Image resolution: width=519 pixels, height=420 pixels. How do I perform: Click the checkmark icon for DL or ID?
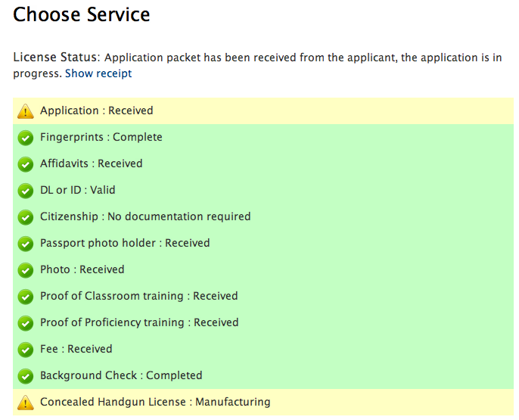[x=26, y=191]
